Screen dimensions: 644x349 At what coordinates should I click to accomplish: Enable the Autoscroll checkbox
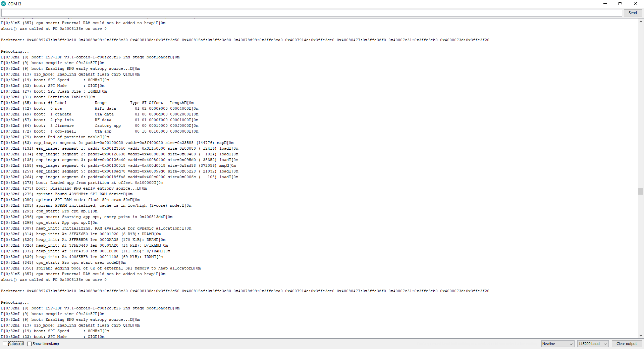(5, 344)
